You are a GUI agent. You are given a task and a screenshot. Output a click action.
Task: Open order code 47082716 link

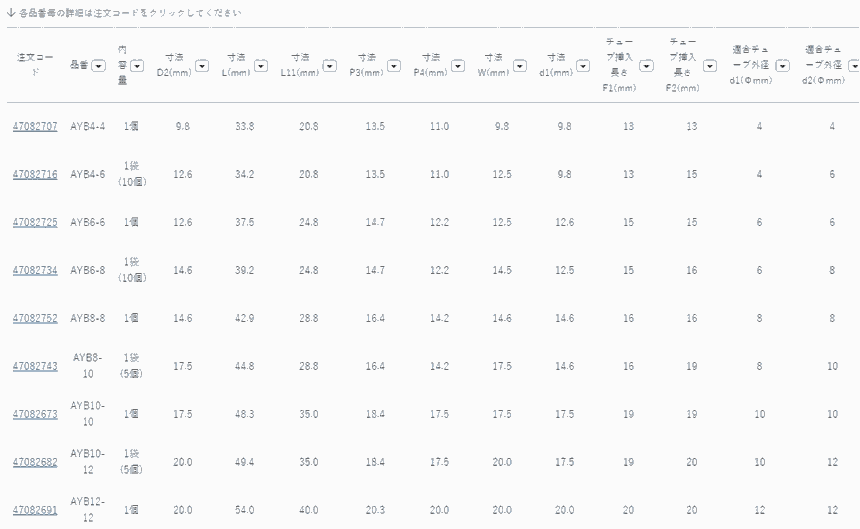35,174
